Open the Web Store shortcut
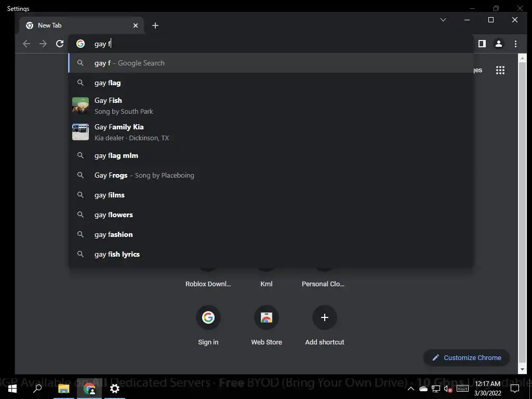The width and height of the screenshot is (532, 399). click(x=267, y=325)
